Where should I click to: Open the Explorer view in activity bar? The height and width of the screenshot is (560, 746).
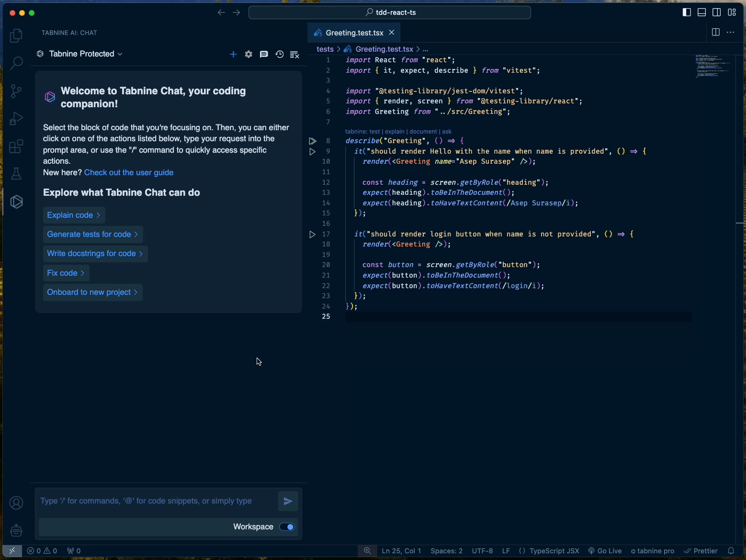[x=16, y=36]
